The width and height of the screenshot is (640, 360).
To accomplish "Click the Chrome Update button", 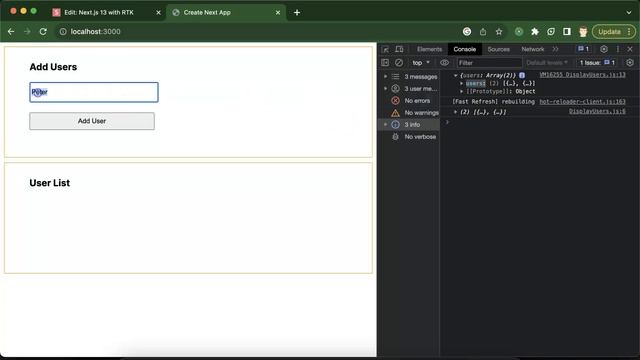I will click(x=614, y=31).
